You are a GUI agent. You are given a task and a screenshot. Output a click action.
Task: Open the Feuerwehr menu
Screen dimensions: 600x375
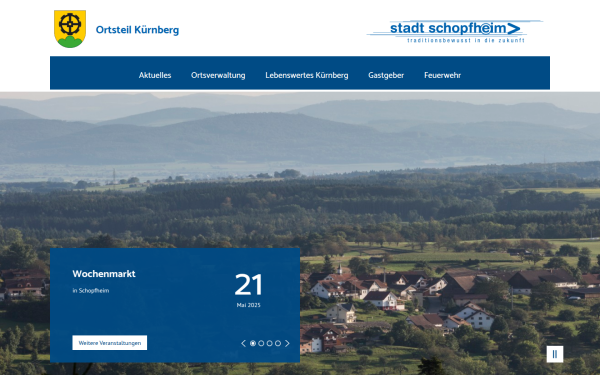coord(442,75)
